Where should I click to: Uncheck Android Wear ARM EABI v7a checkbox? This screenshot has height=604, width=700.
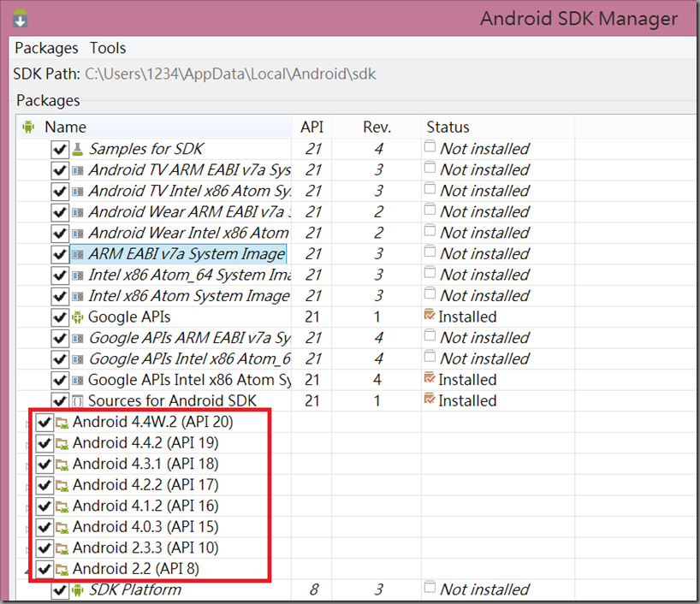pos(60,212)
